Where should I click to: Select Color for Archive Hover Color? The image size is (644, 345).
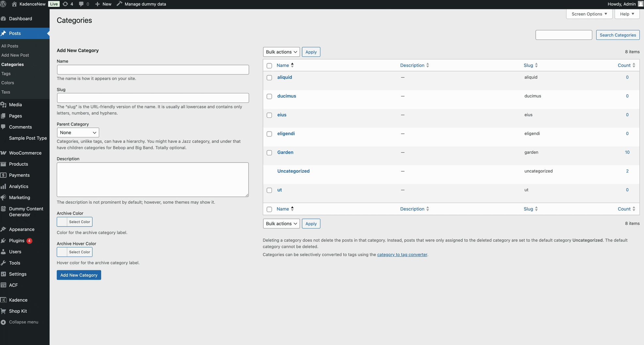[x=80, y=252]
